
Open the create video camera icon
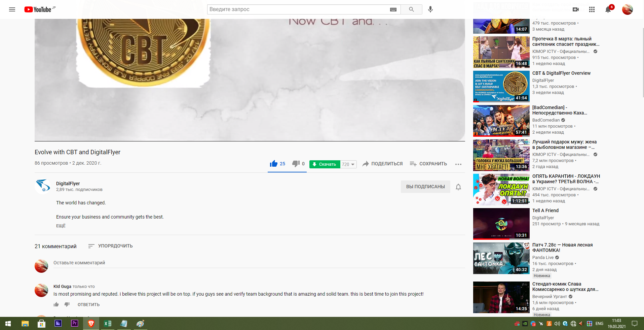[576, 9]
